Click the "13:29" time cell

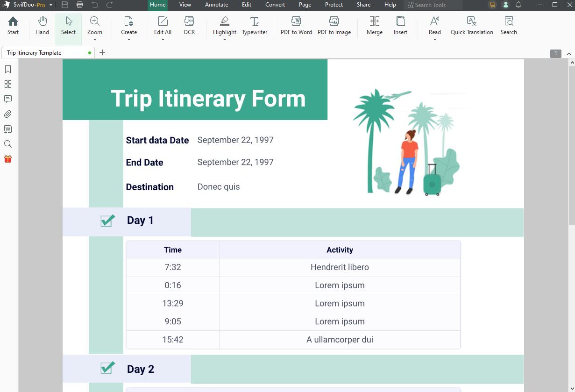click(173, 303)
